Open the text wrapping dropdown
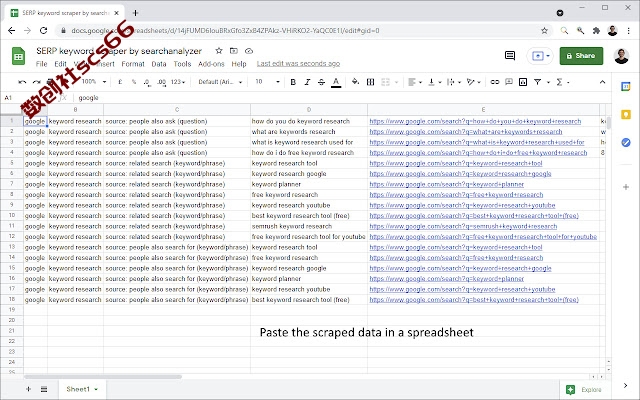Viewport: 640px width, 400px height. click(454, 82)
